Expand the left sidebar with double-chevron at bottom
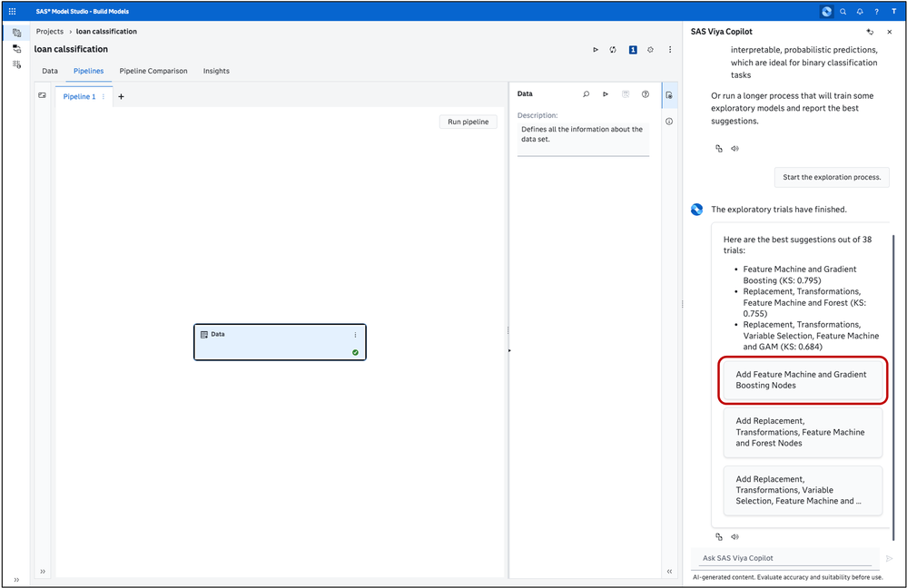This screenshot has width=907, height=588. 16,579
